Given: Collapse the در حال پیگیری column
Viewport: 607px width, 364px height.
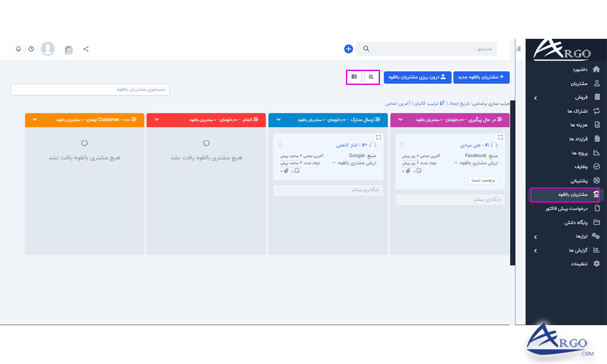Looking at the screenshot, I should point(400,120).
